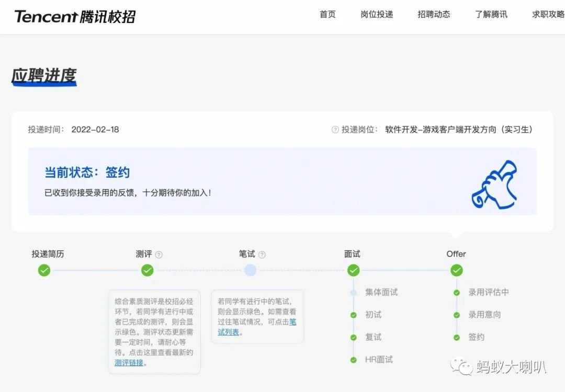This screenshot has width=565, height=392.
Task: Open the 招聘动态 menu item
Action: point(434,14)
